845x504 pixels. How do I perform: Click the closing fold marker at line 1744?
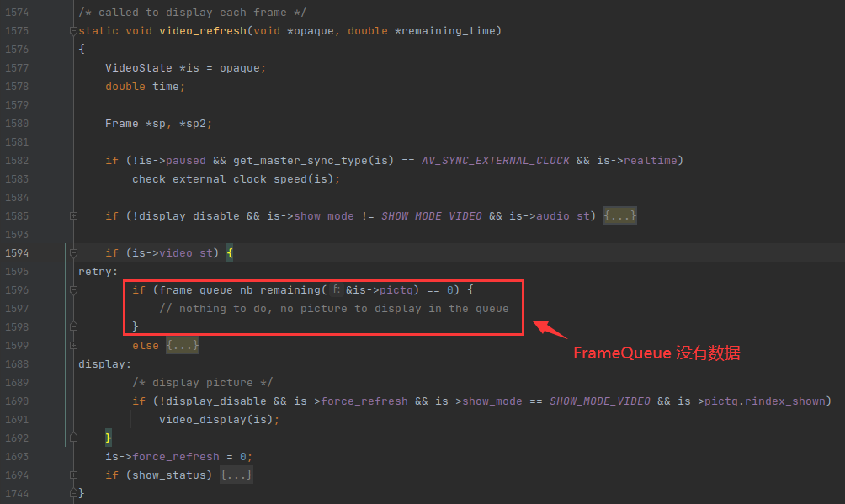73,493
